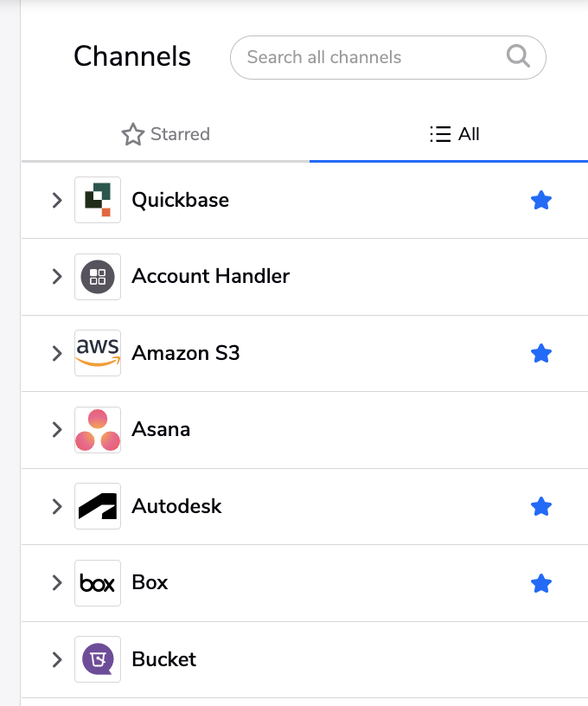Click the purple Bucket channel icon
This screenshot has width=588, height=706.
pos(98,659)
